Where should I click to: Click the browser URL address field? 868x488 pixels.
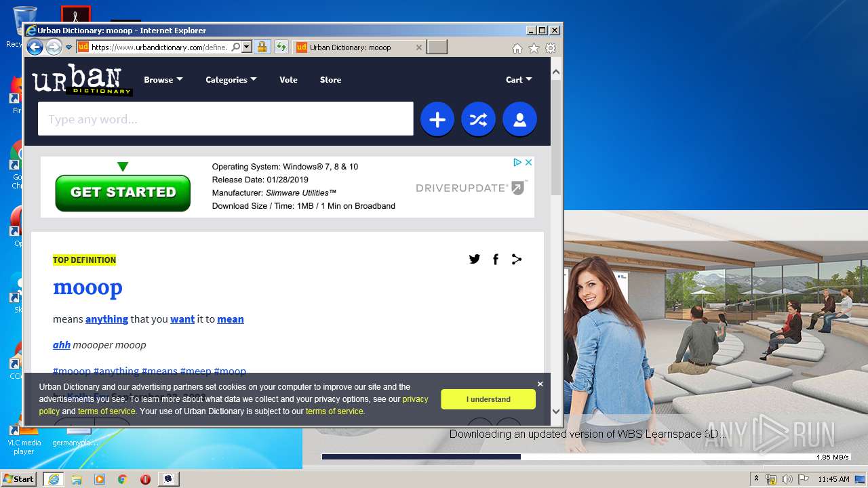pyautogui.click(x=160, y=47)
